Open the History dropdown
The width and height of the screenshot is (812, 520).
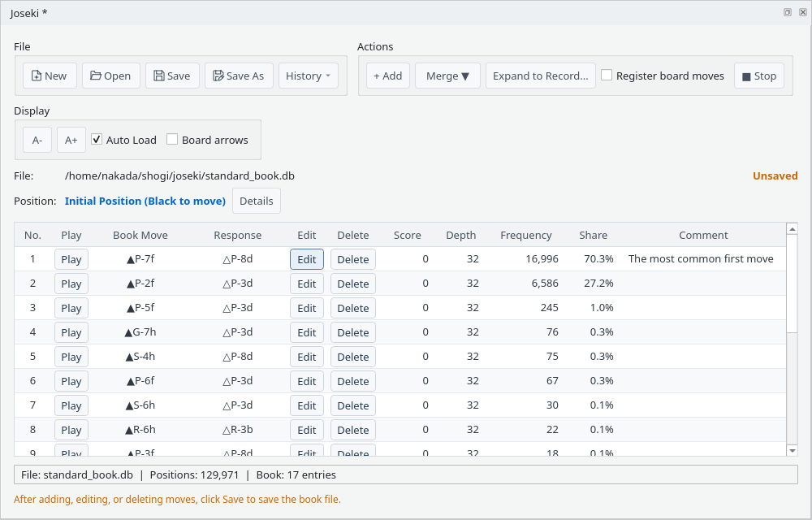pyautogui.click(x=308, y=76)
